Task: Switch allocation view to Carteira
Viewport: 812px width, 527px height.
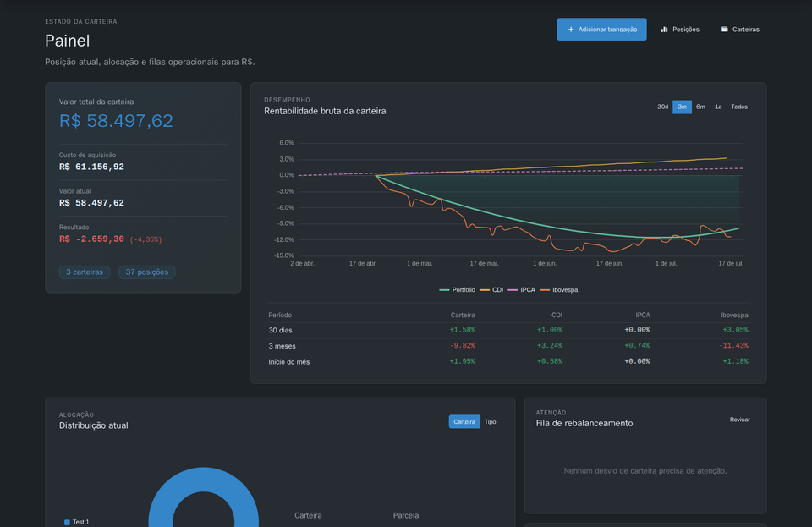Action: point(464,422)
